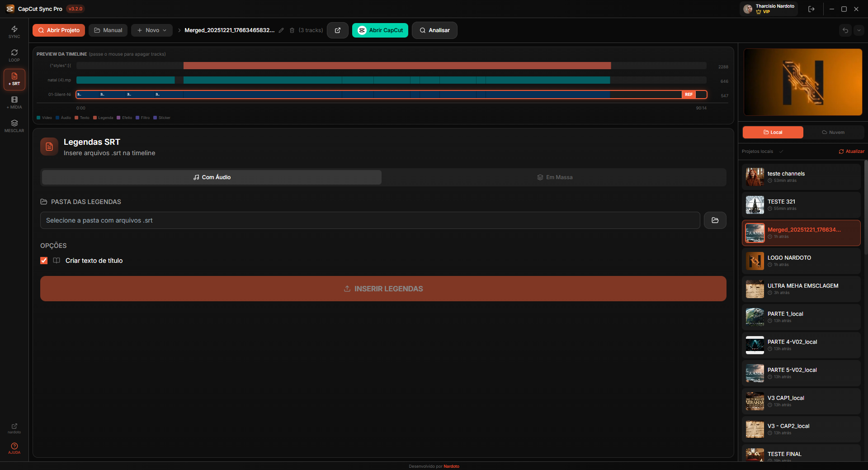The height and width of the screenshot is (470, 868).
Task: Click Atualizar to refresh local projects
Action: tap(851, 152)
